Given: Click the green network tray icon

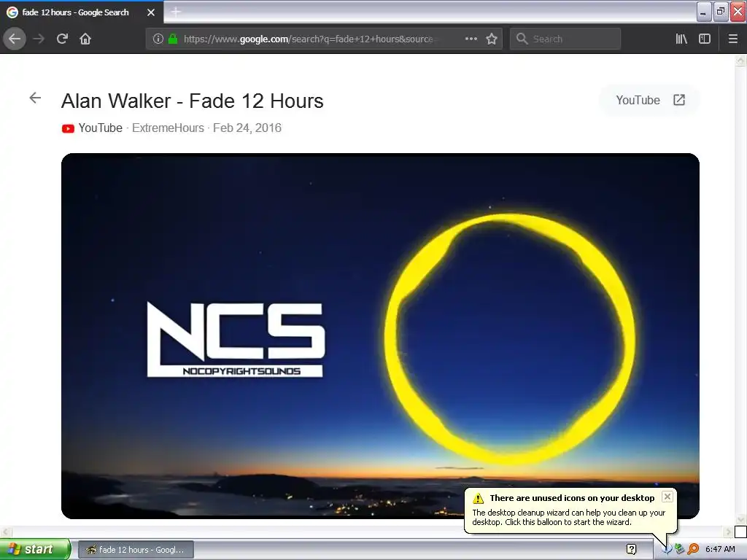Looking at the screenshot, I should point(679,549).
